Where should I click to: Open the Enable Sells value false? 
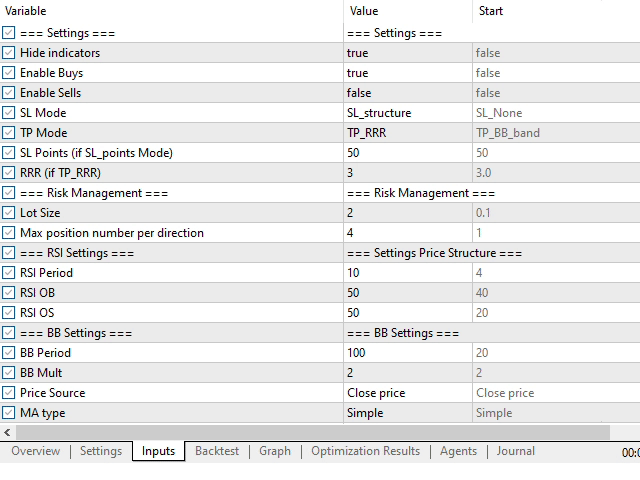[x=408, y=93]
